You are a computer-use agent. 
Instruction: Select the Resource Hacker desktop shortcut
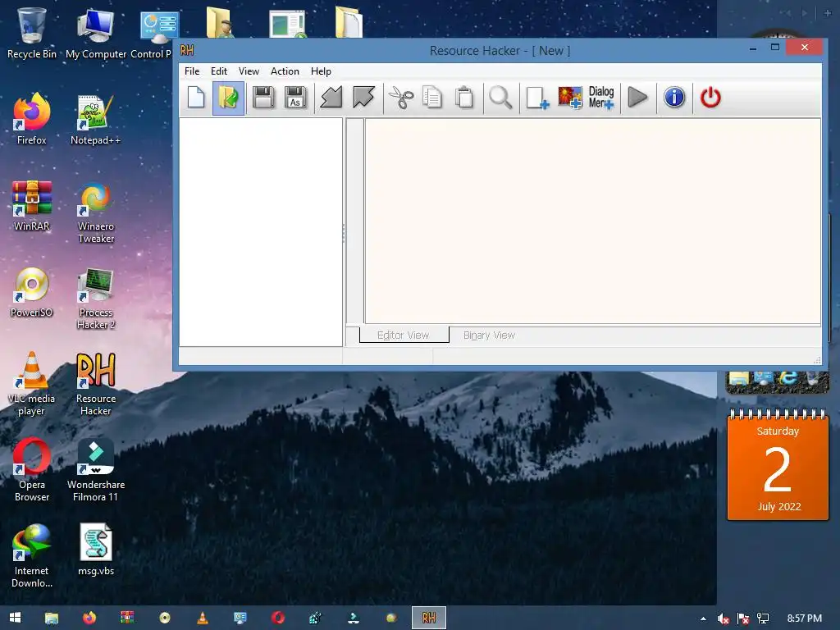coord(96,384)
